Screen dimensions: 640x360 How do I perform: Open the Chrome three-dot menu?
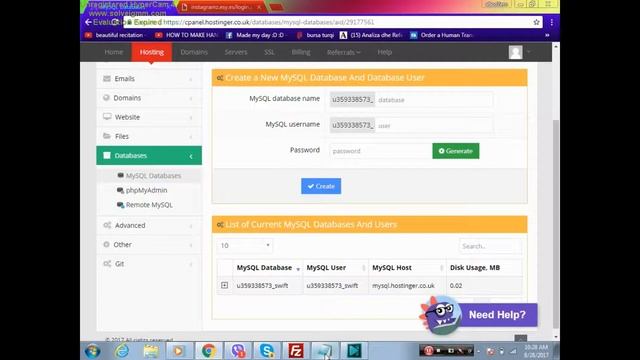(551, 22)
